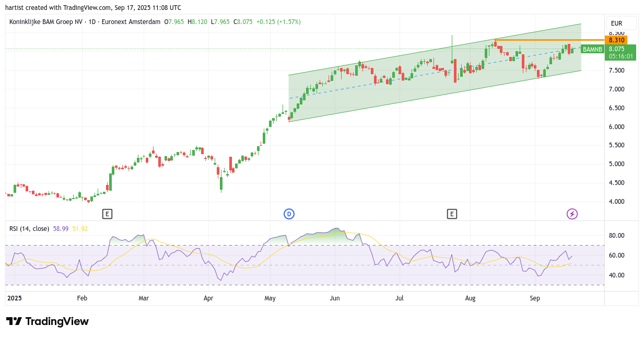Click the 6.000 price axis label
The image size is (644, 337).
click(617, 127)
